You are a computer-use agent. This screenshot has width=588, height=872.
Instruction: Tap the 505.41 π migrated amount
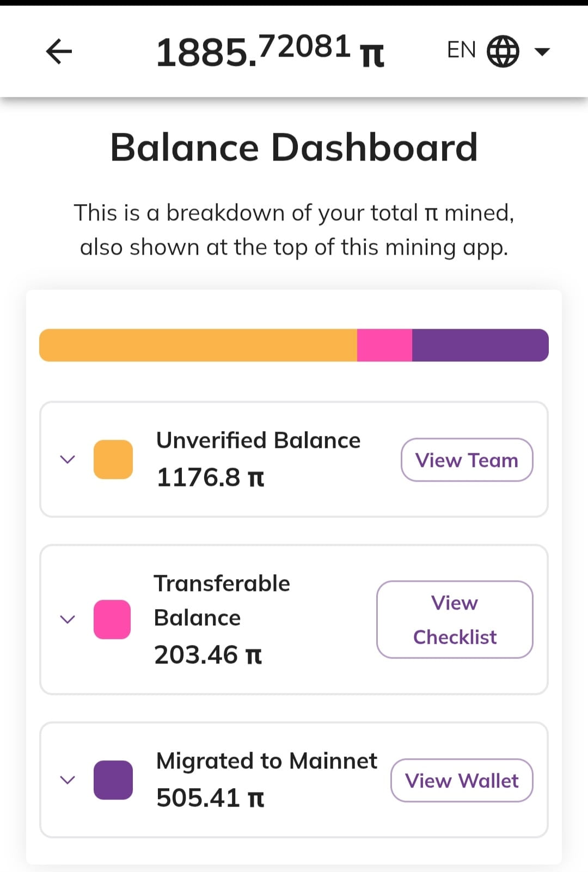[x=210, y=798]
